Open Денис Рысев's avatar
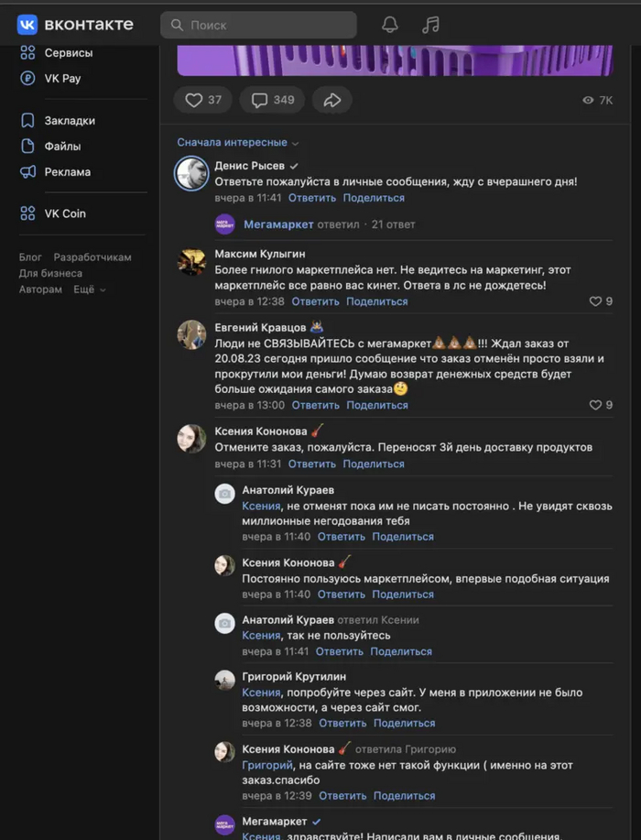 click(192, 173)
